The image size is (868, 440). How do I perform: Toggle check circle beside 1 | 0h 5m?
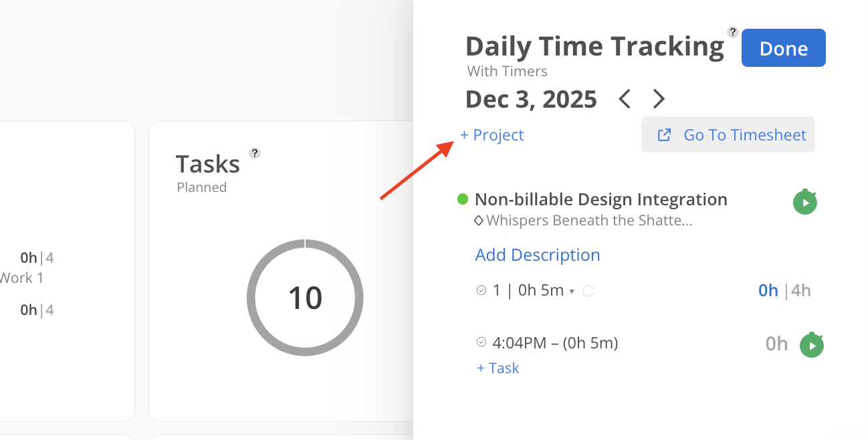click(x=481, y=290)
